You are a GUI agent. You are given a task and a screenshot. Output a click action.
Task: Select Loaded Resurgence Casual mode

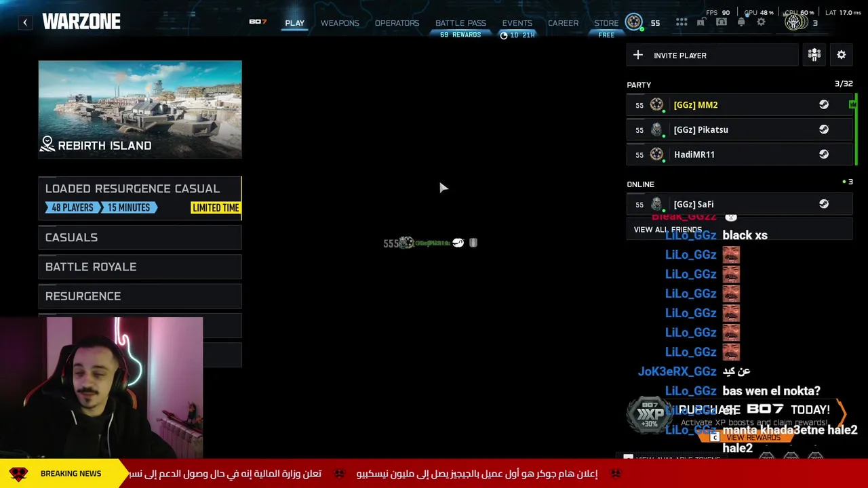click(140, 198)
